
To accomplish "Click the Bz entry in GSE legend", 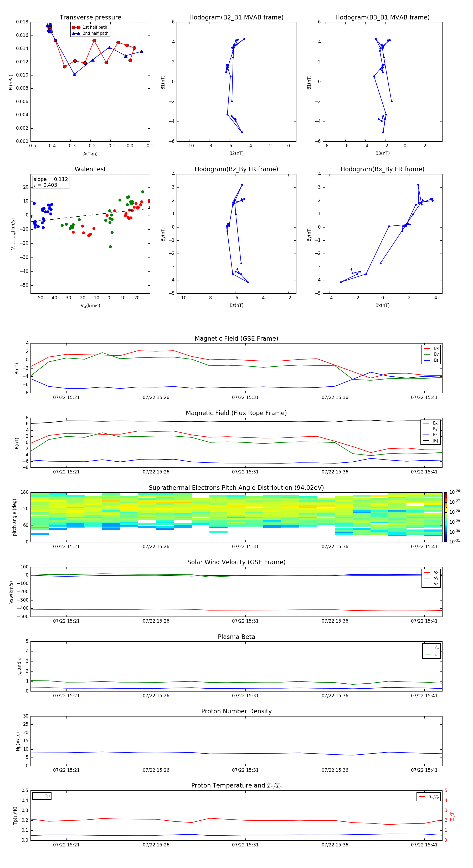I will click(x=431, y=360).
